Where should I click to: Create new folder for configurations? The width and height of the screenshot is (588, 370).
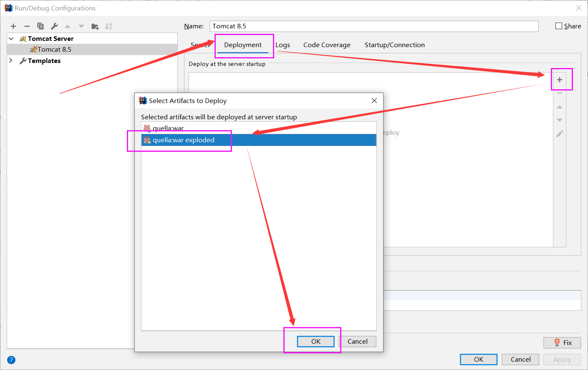95,26
